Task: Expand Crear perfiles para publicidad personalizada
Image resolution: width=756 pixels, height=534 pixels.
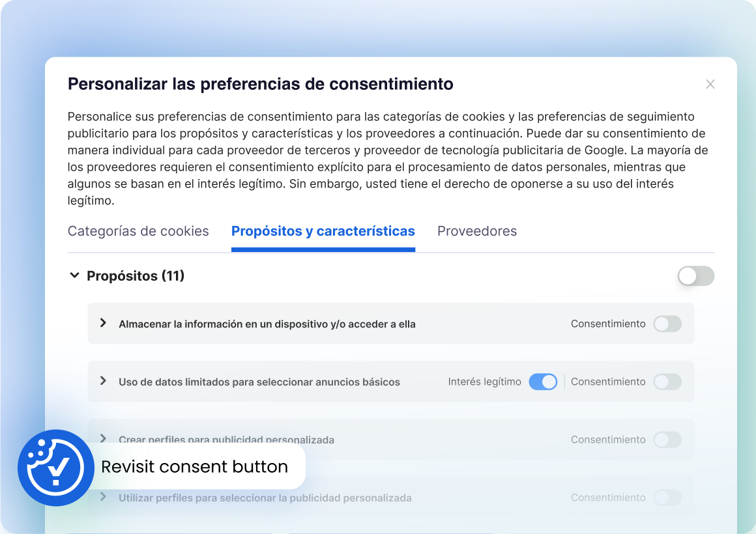Action: 103,438
